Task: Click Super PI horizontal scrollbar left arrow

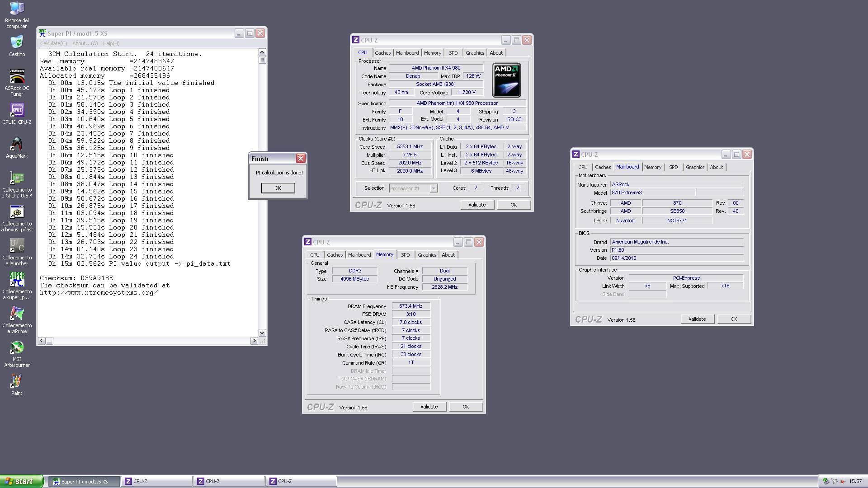Action: pyautogui.click(x=42, y=341)
